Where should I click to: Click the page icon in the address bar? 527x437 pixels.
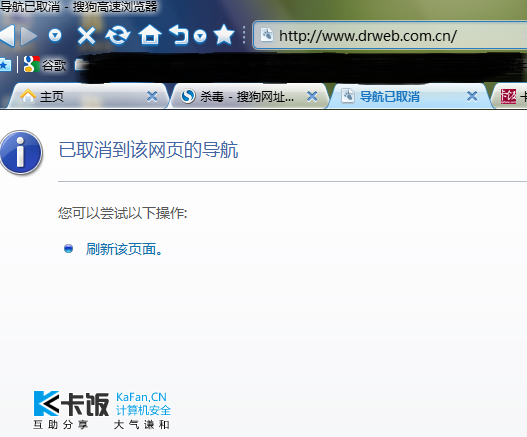[267, 35]
